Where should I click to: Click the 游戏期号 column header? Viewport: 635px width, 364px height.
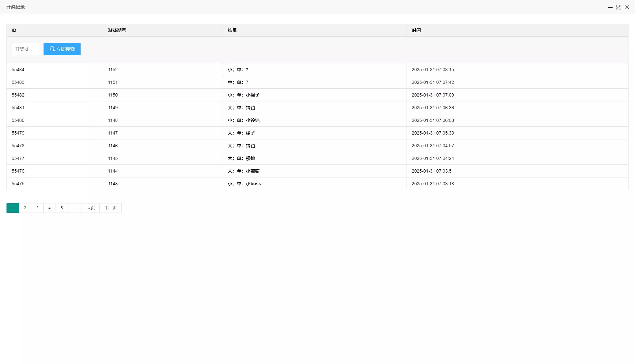[117, 30]
